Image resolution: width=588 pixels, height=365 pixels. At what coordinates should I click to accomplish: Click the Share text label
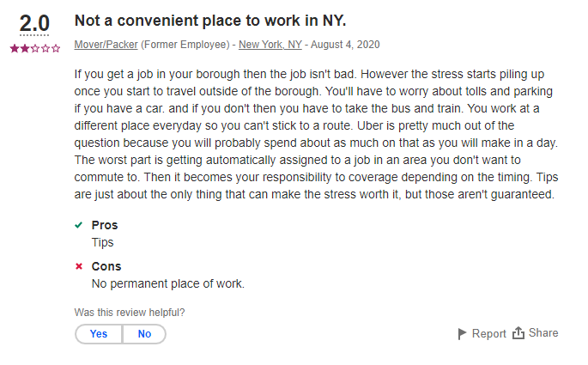point(543,332)
